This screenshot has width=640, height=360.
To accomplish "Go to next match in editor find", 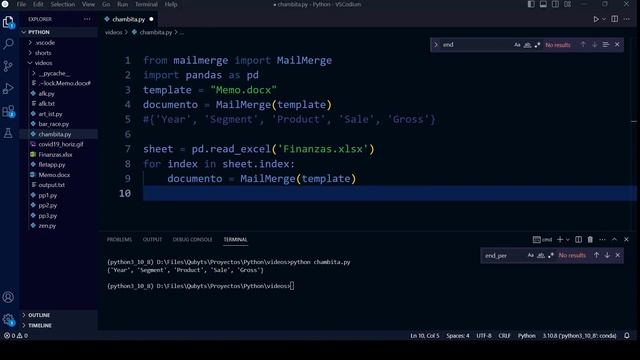I will pos(595,44).
